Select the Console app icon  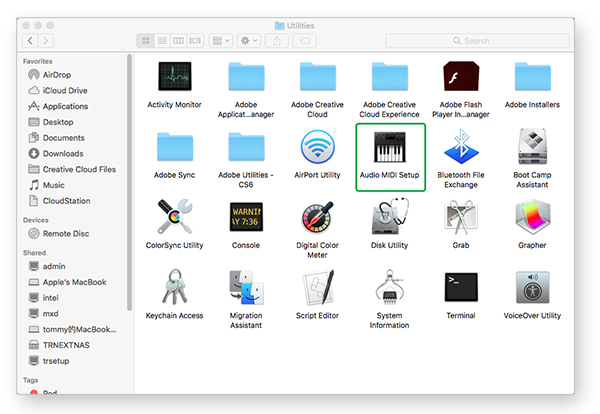pos(246,217)
